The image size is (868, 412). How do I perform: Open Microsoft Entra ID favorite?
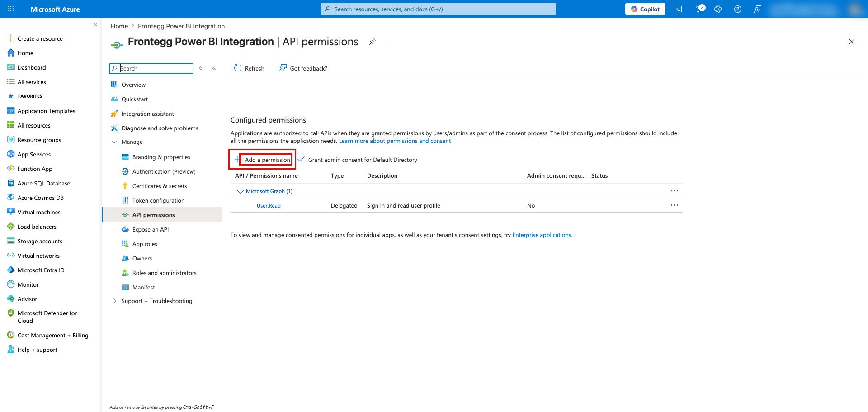click(x=41, y=270)
